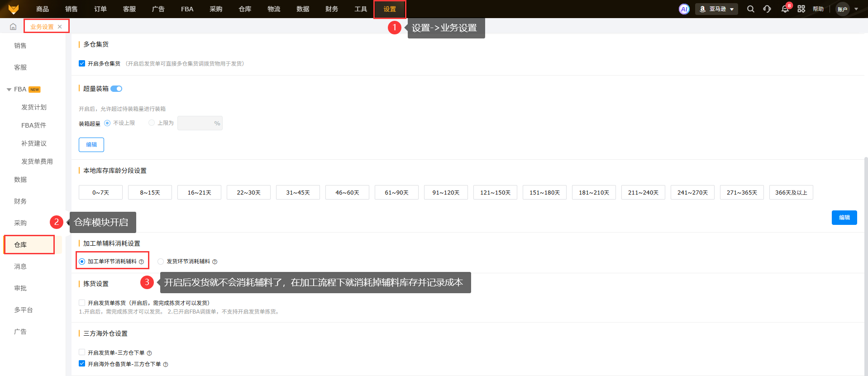Screen dimensions: 868x376
Task: Click the 帮助 help link
Action: [818, 9]
